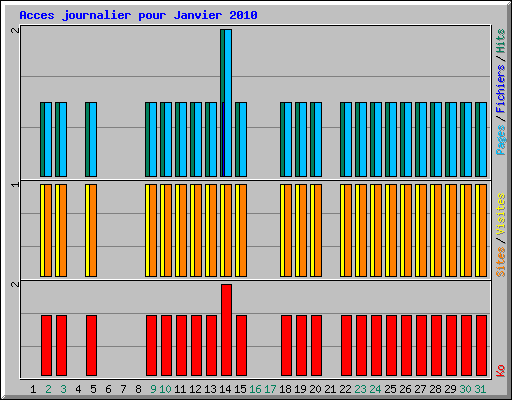
Task: Select day 30 on the x-axis
Action: 465,389
